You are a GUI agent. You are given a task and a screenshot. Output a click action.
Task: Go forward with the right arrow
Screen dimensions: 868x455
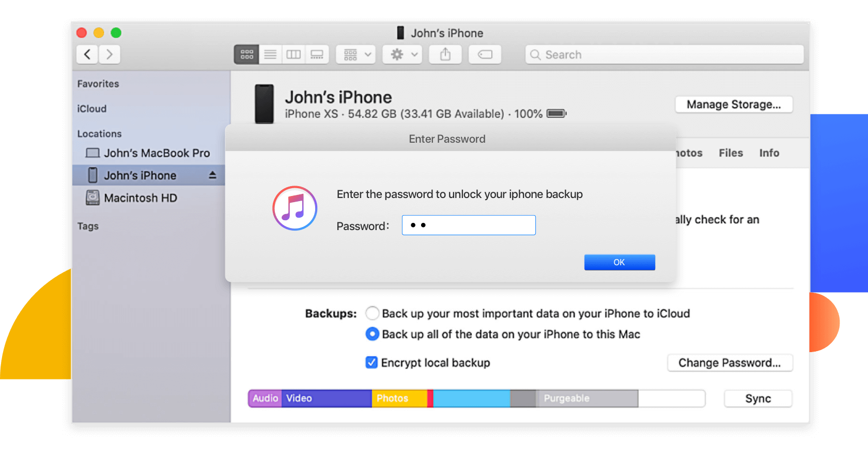[109, 54]
